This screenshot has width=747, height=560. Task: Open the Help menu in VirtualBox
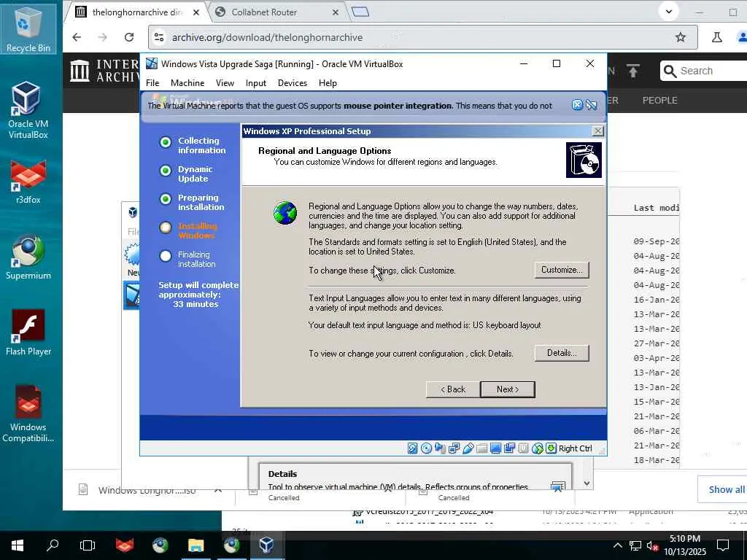pyautogui.click(x=328, y=83)
